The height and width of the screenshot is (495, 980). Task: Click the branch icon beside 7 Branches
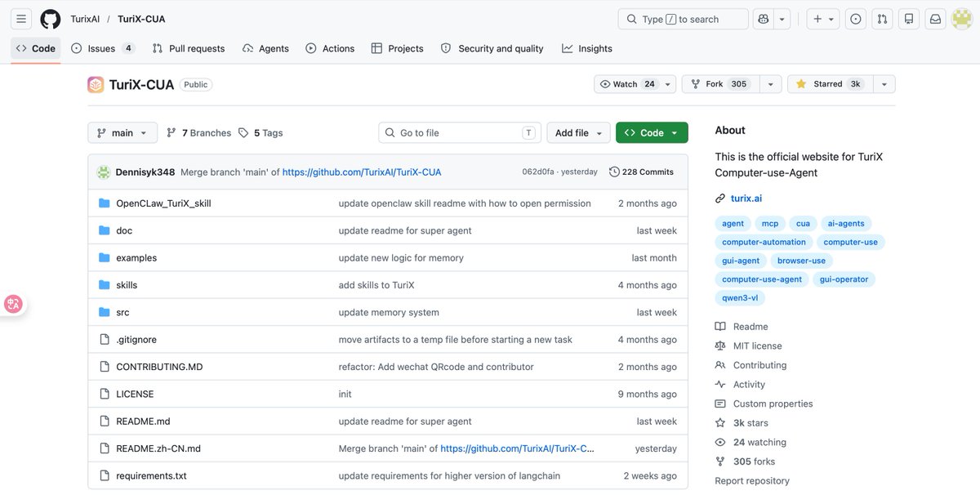point(171,132)
